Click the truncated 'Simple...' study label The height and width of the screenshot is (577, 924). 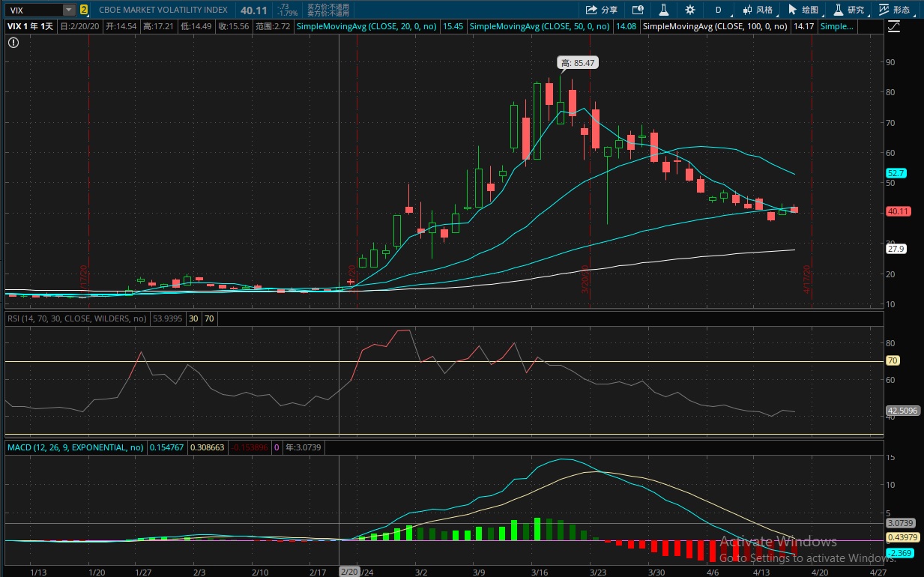(837, 26)
